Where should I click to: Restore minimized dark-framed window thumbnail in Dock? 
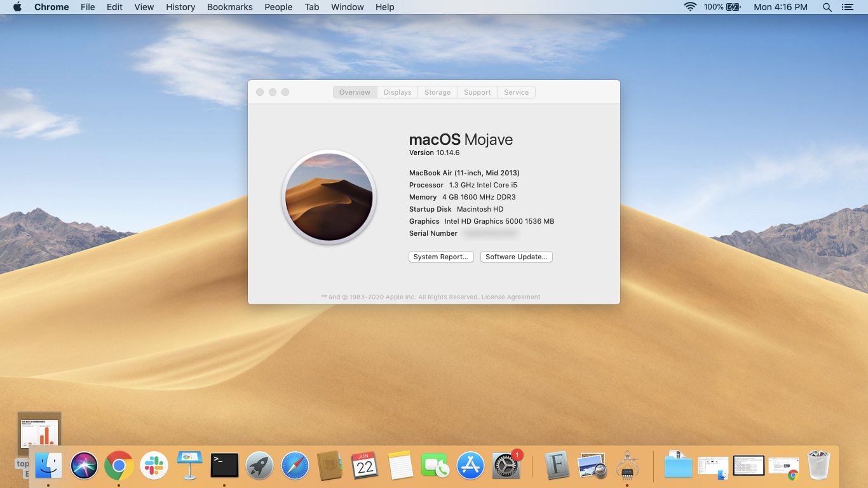coord(749,466)
